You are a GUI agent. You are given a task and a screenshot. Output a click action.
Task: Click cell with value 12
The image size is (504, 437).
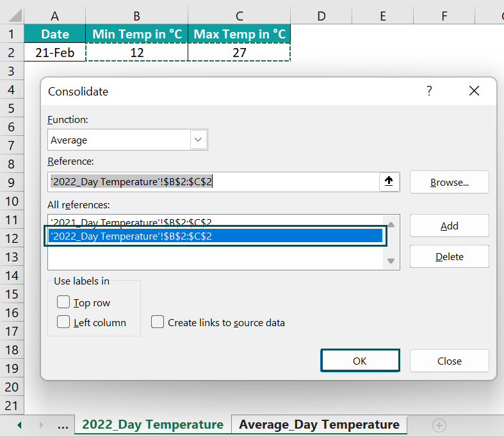137,53
